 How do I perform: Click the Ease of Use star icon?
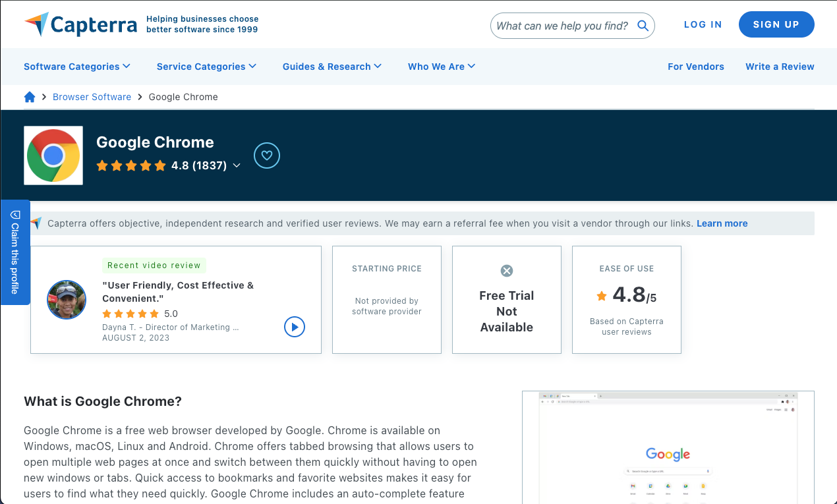tap(601, 296)
